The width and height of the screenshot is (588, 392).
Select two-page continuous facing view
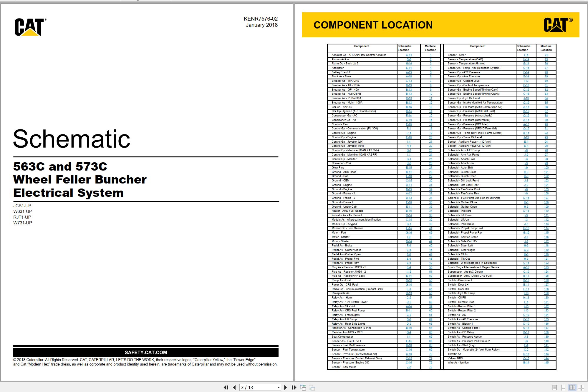click(581, 388)
